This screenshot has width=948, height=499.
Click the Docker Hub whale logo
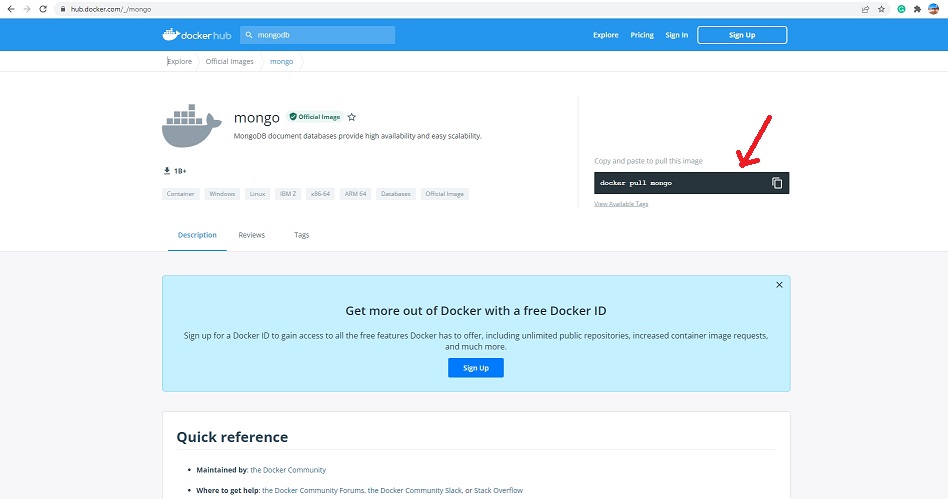point(194,35)
